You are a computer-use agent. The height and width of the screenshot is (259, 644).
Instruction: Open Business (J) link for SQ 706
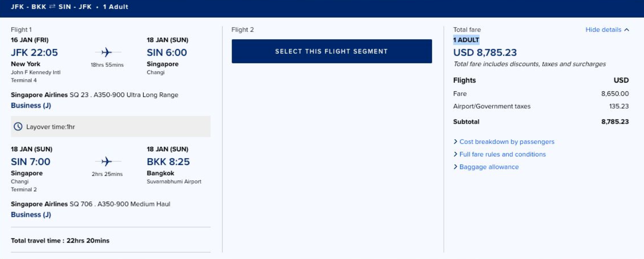(31, 215)
